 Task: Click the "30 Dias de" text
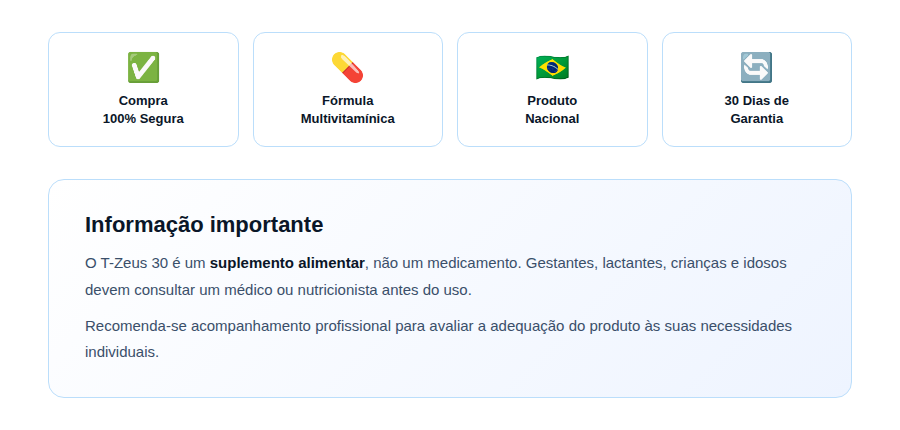tap(757, 101)
